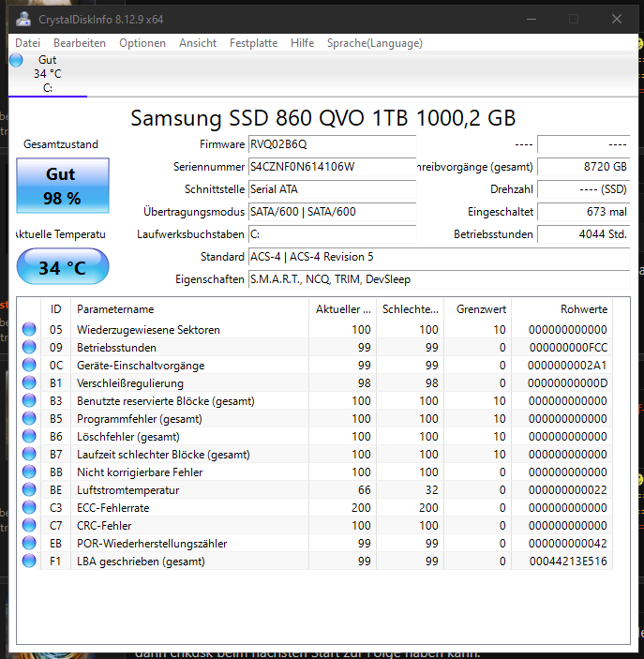Click the ID column header
This screenshot has height=659, width=644.
[x=56, y=309]
